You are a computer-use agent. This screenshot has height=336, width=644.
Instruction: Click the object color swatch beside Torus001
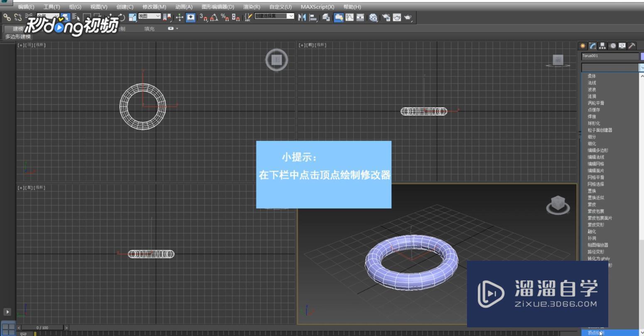[642, 56]
